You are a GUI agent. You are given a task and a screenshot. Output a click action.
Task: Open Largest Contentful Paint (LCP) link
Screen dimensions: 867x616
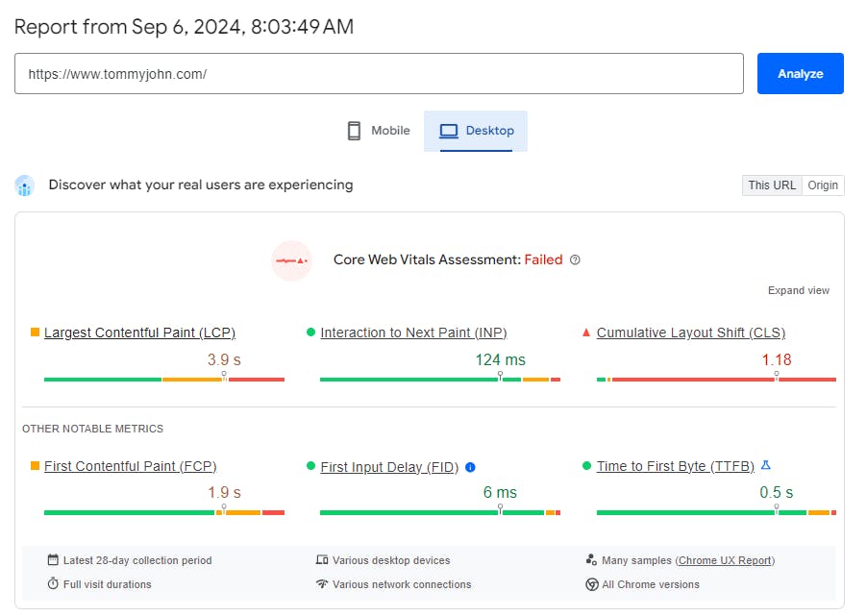pyautogui.click(x=140, y=333)
